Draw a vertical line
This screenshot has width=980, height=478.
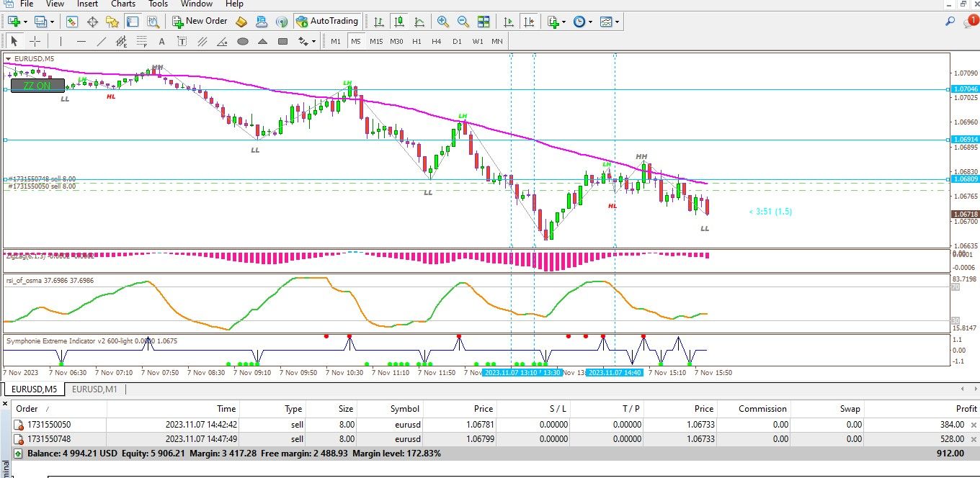click(61, 41)
